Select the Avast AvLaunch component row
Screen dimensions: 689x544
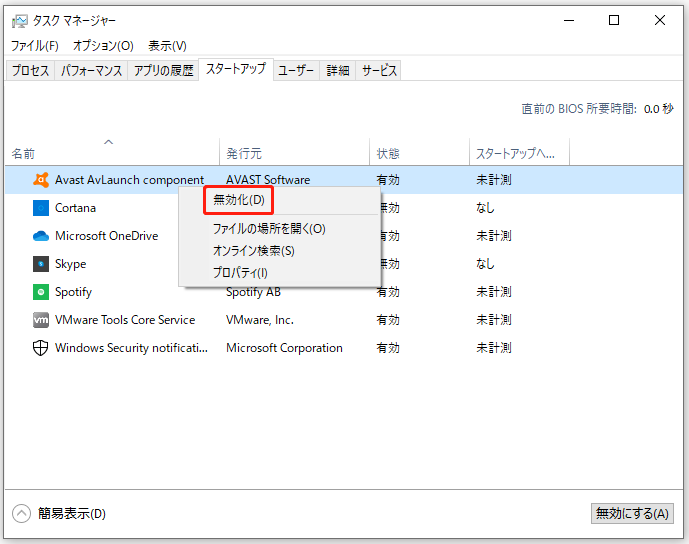[344, 180]
